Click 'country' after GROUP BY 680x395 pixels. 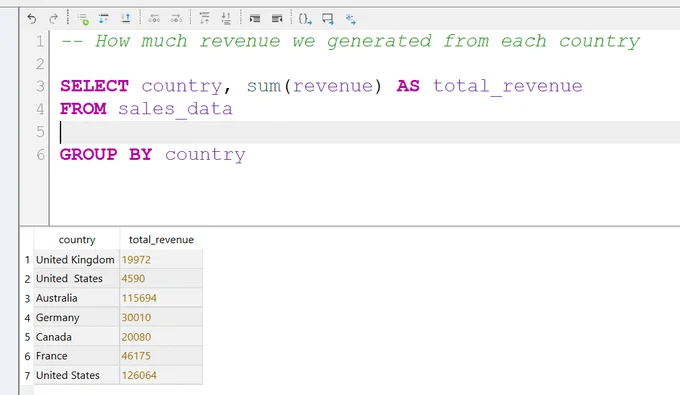pyautogui.click(x=205, y=155)
